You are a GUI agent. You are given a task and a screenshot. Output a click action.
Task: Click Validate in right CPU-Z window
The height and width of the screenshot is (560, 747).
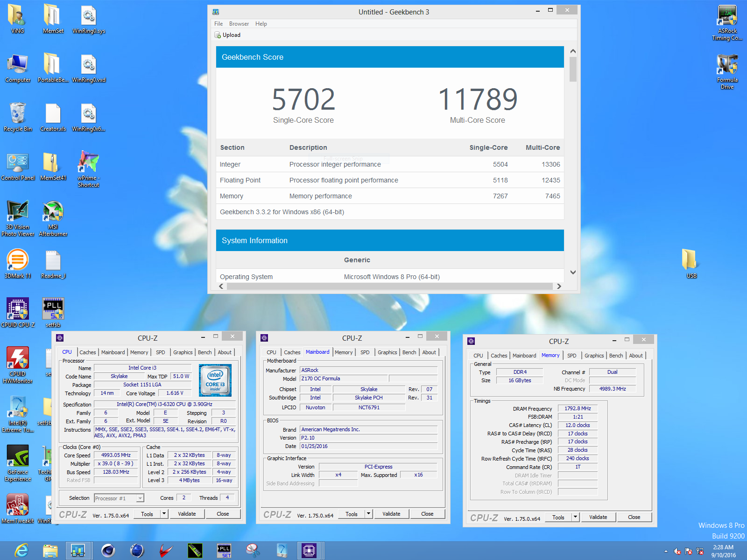coord(598,517)
